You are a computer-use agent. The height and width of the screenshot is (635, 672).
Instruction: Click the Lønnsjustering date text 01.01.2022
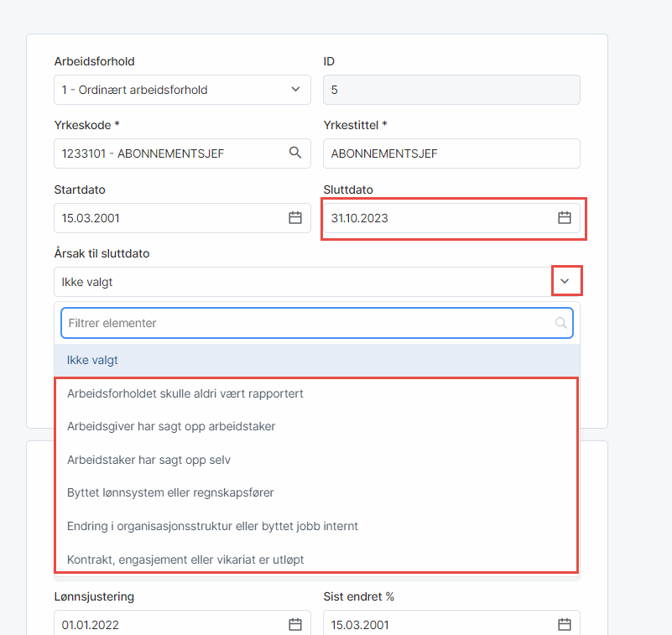91,624
